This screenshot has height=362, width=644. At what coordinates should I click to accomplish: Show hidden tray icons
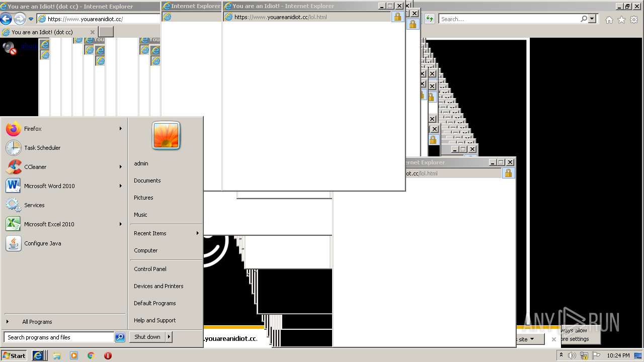click(x=561, y=355)
